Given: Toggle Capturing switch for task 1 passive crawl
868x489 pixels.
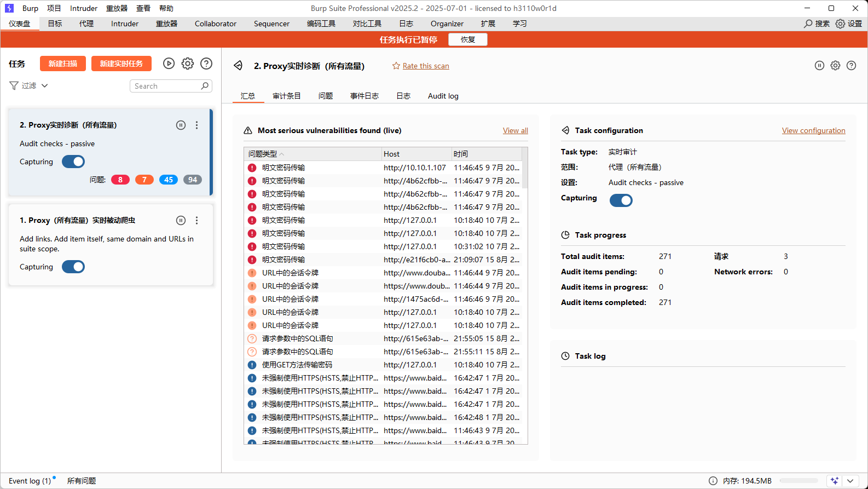Looking at the screenshot, I should [x=73, y=267].
